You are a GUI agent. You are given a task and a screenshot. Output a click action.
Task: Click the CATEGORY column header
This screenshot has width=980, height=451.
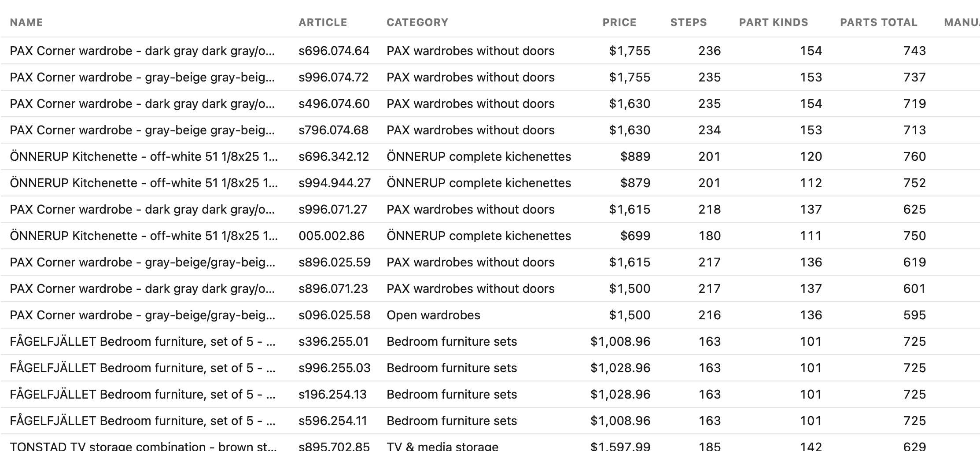[x=417, y=22]
